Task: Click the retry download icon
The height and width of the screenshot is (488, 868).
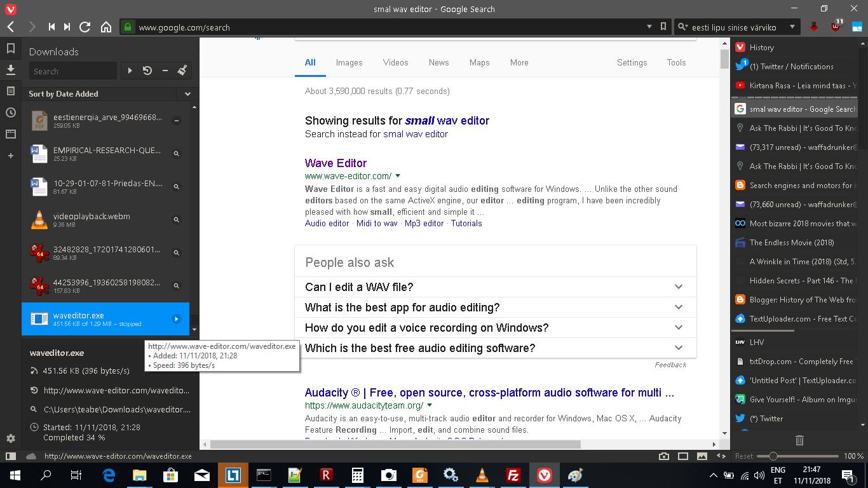Action: 147,71
